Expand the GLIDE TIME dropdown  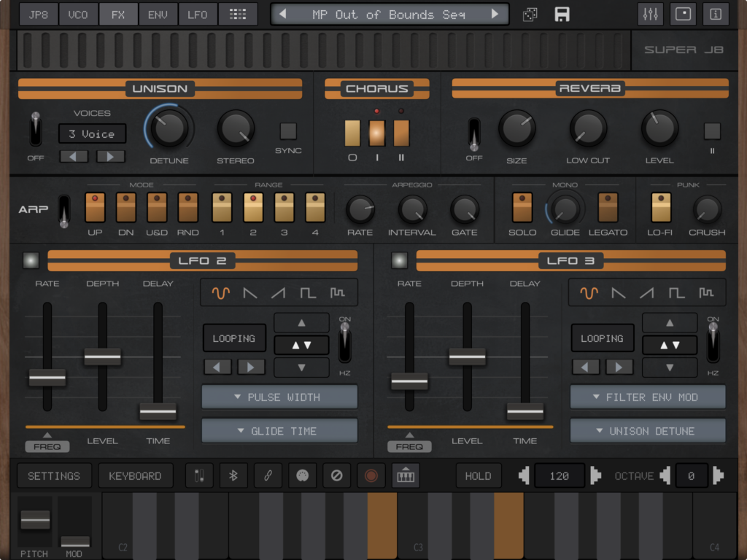point(279,430)
